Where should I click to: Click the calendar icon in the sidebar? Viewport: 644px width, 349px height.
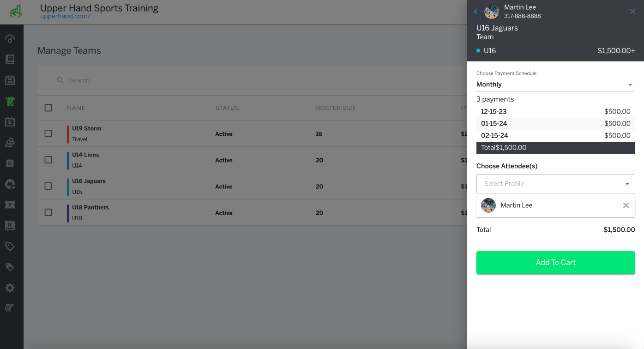coord(10,122)
